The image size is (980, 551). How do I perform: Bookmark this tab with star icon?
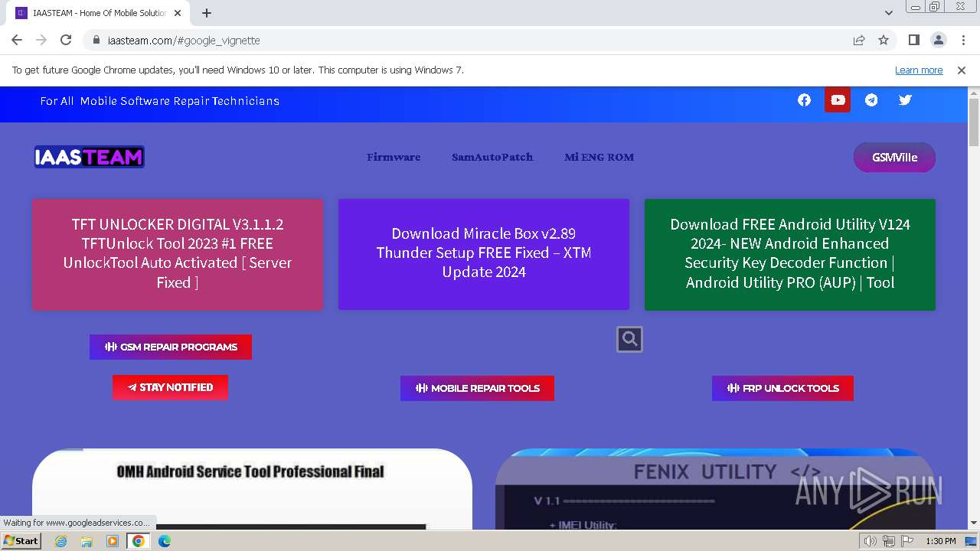point(884,40)
